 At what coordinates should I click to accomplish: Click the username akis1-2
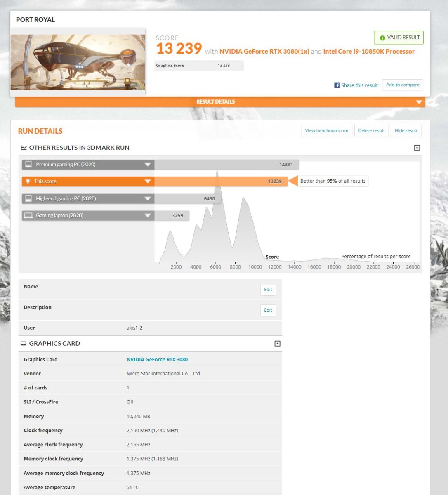pyautogui.click(x=134, y=328)
